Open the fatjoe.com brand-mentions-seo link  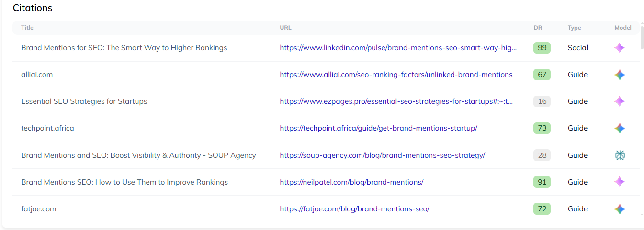[354, 209]
